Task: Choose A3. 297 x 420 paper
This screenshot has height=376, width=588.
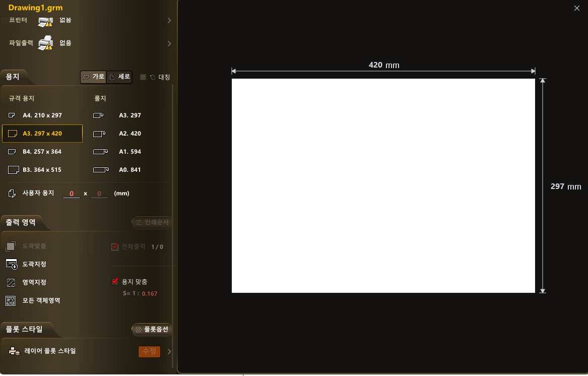Action: pos(42,134)
